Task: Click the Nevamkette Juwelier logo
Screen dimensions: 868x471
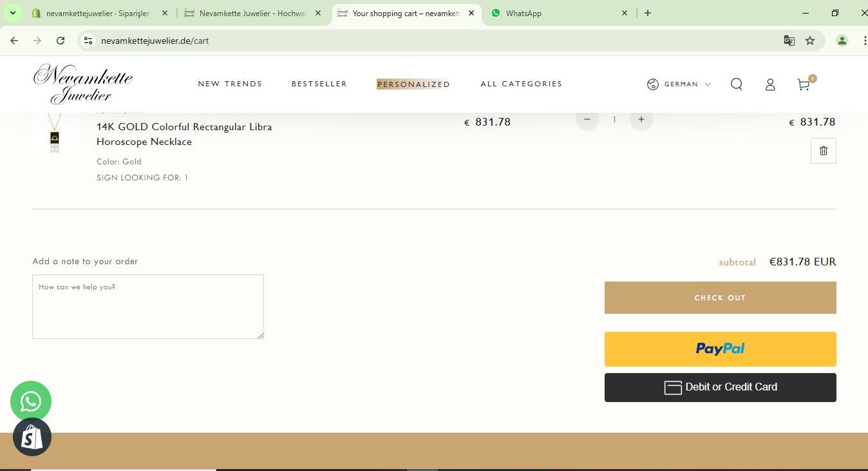Action: (82, 84)
